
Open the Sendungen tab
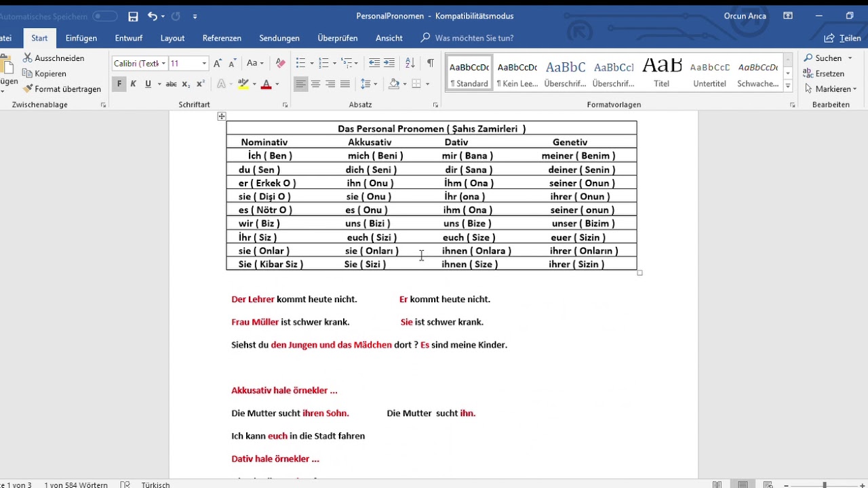coord(279,39)
